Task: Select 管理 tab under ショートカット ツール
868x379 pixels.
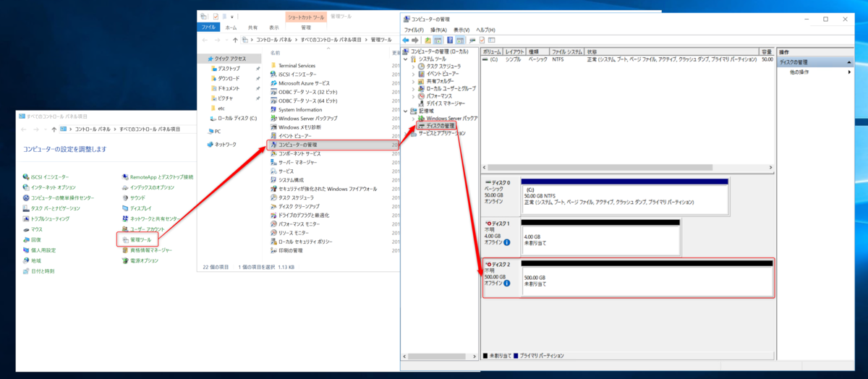Action: (306, 27)
